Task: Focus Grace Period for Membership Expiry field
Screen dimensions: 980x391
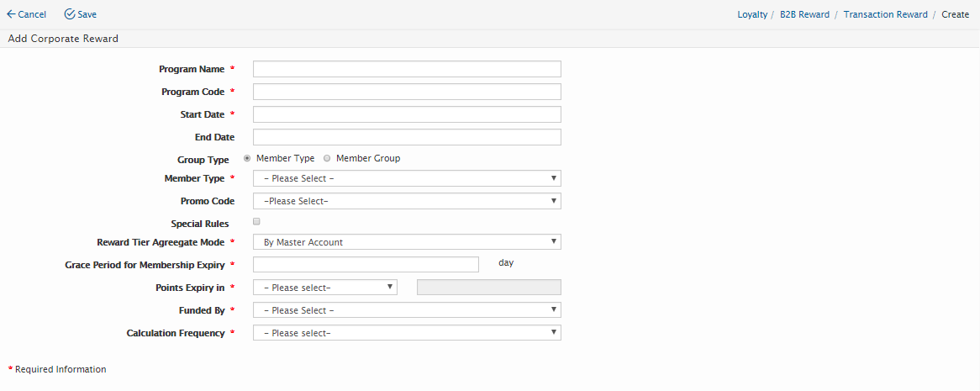Action: 366,264
